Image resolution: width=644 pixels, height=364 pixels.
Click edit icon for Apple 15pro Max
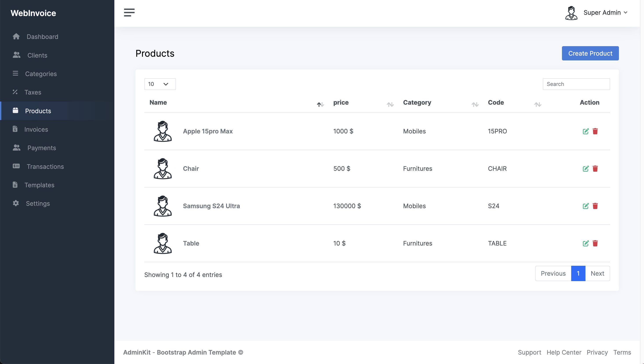(585, 131)
